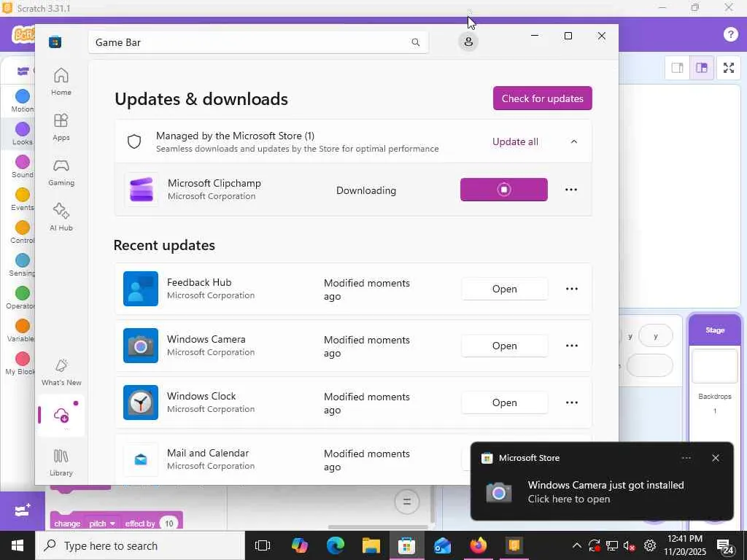The image size is (747, 560).
Task: Select Events category in Scratch
Action: point(23,199)
